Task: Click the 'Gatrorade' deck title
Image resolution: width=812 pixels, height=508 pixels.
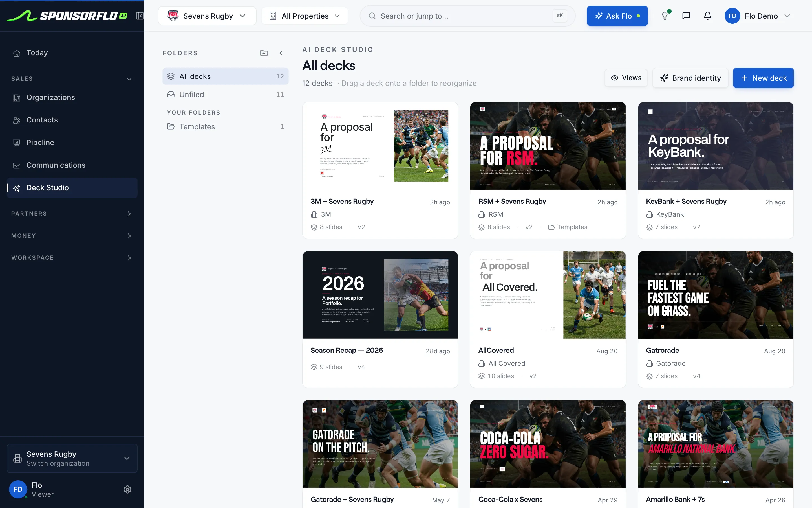Action: click(x=662, y=351)
